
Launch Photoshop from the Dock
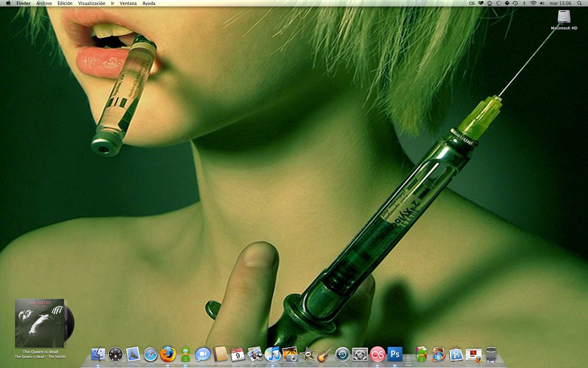[395, 355]
